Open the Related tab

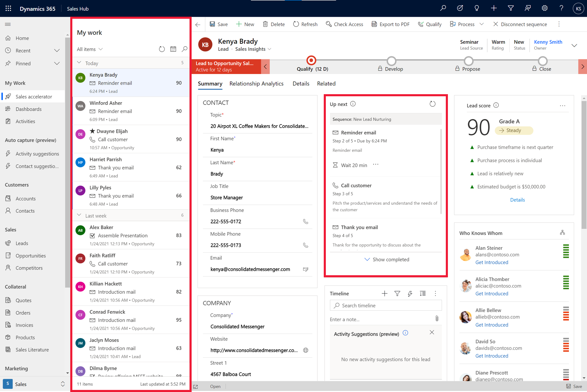(x=326, y=83)
